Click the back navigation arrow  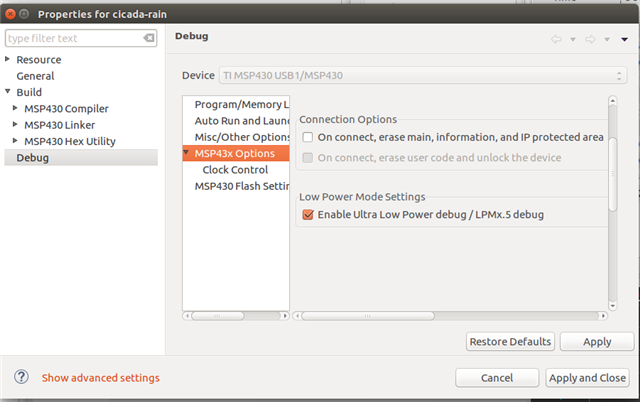(556, 39)
